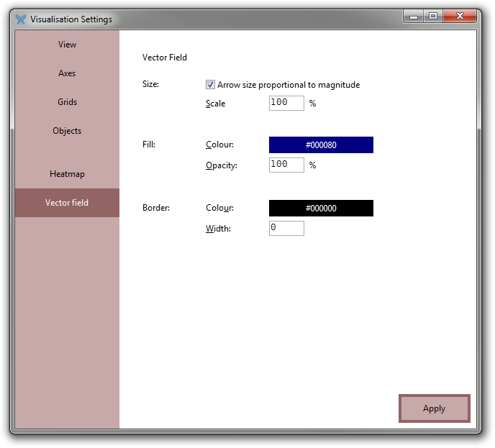Click the Scale percentage input field
The image size is (495, 448).
point(286,103)
